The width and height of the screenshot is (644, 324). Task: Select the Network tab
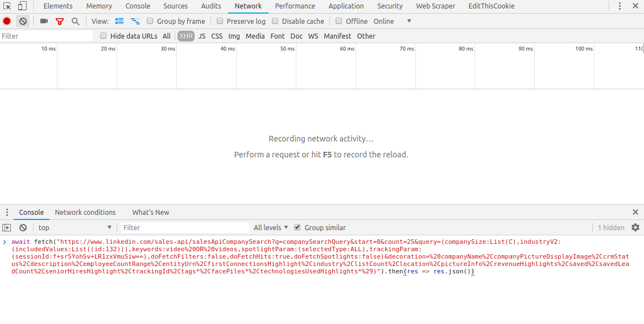(x=248, y=6)
